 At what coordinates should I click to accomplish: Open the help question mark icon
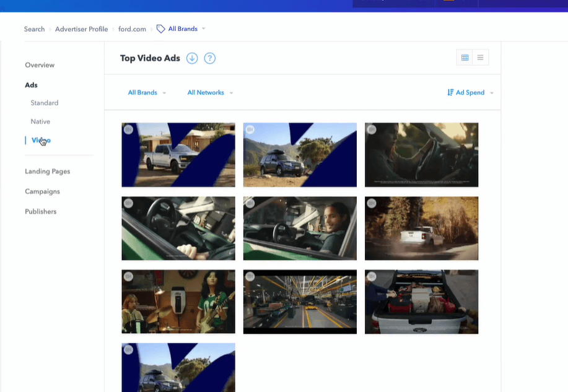click(210, 58)
